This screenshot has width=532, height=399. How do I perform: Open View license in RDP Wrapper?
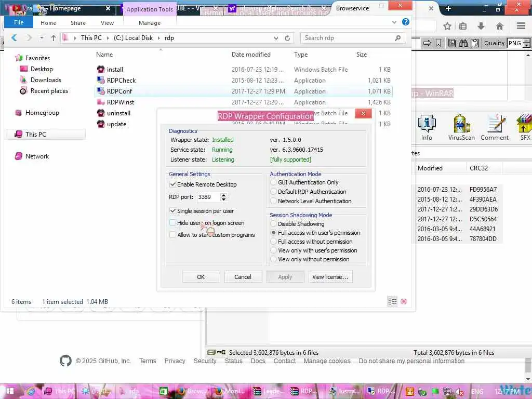click(330, 277)
